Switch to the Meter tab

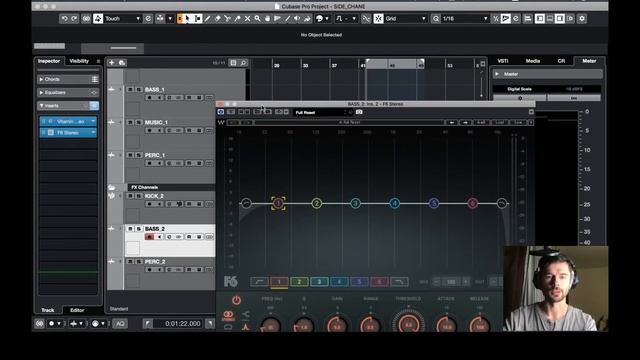click(589, 61)
